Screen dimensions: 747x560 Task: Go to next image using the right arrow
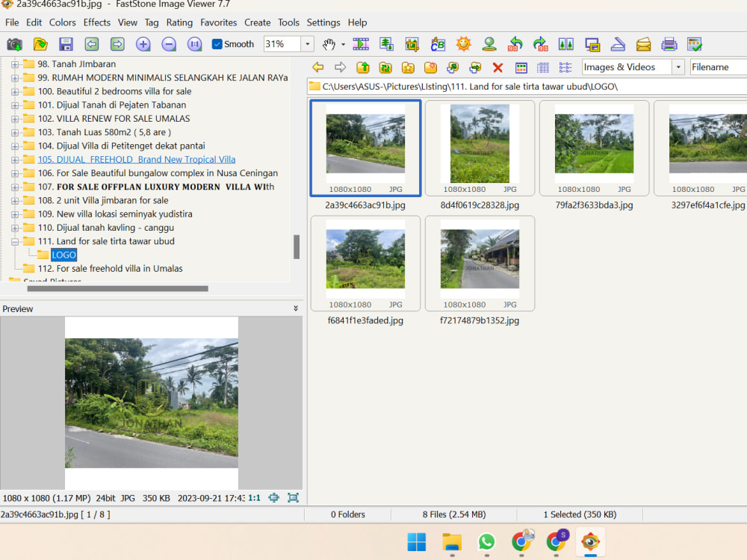pyautogui.click(x=117, y=44)
